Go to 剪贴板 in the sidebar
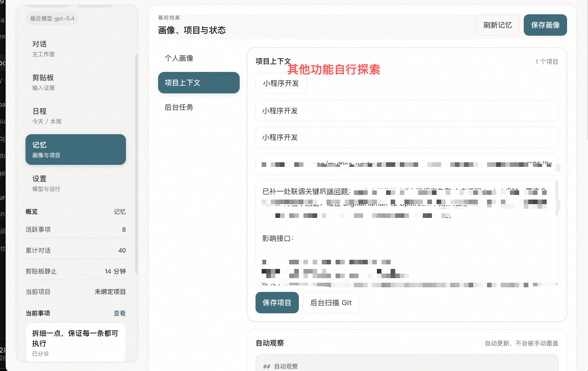 coord(75,82)
